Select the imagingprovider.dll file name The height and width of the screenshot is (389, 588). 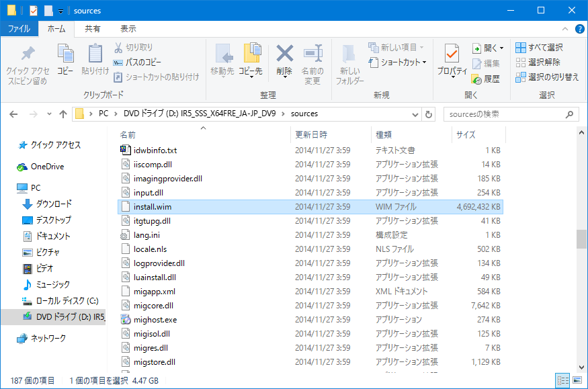click(x=168, y=179)
